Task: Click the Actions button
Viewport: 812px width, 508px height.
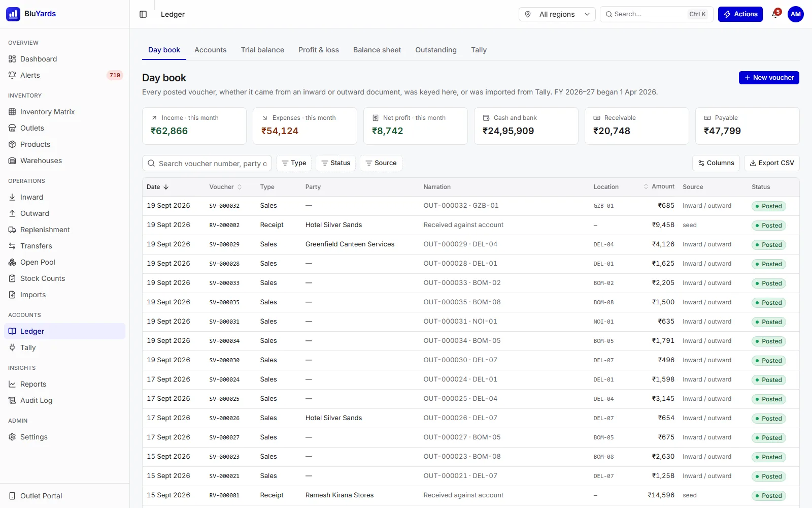Action: point(740,14)
